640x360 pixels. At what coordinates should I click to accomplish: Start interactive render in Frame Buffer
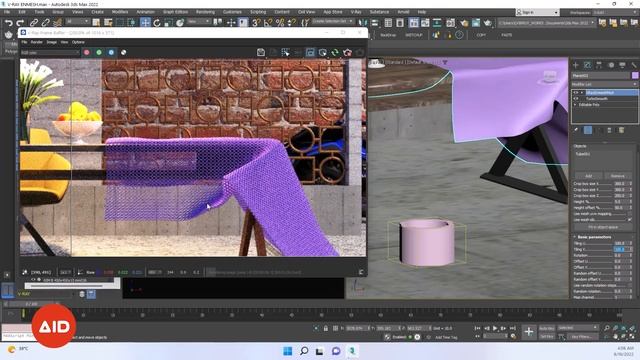(322, 52)
